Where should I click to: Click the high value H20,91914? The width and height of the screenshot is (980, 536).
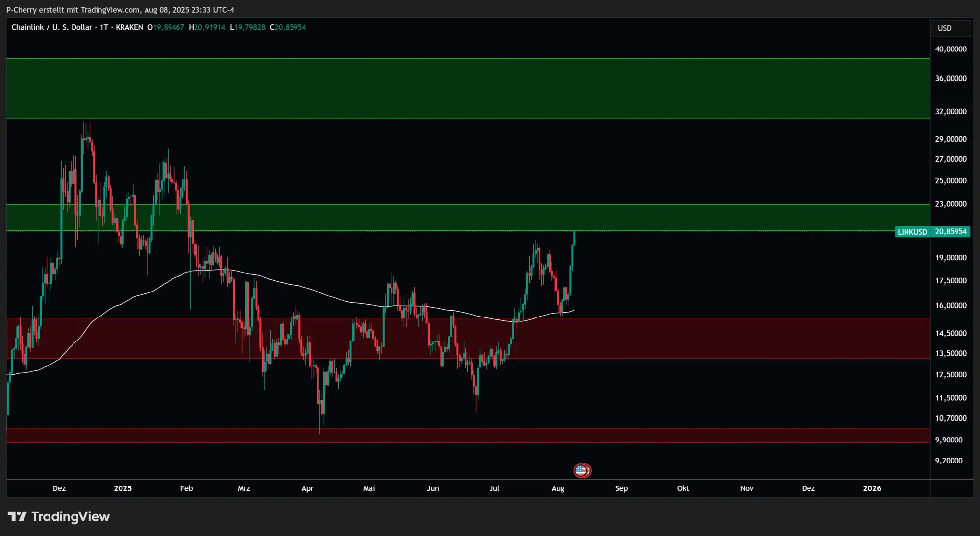point(207,27)
